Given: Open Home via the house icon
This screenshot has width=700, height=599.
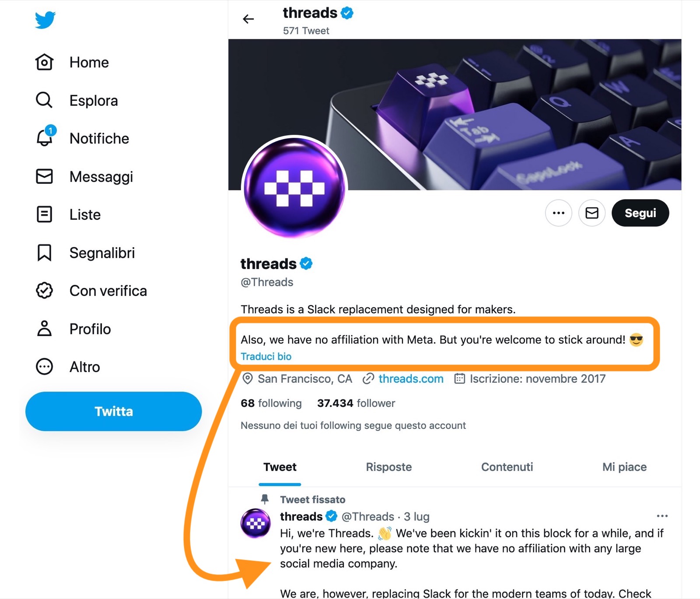Looking at the screenshot, I should 44,62.
